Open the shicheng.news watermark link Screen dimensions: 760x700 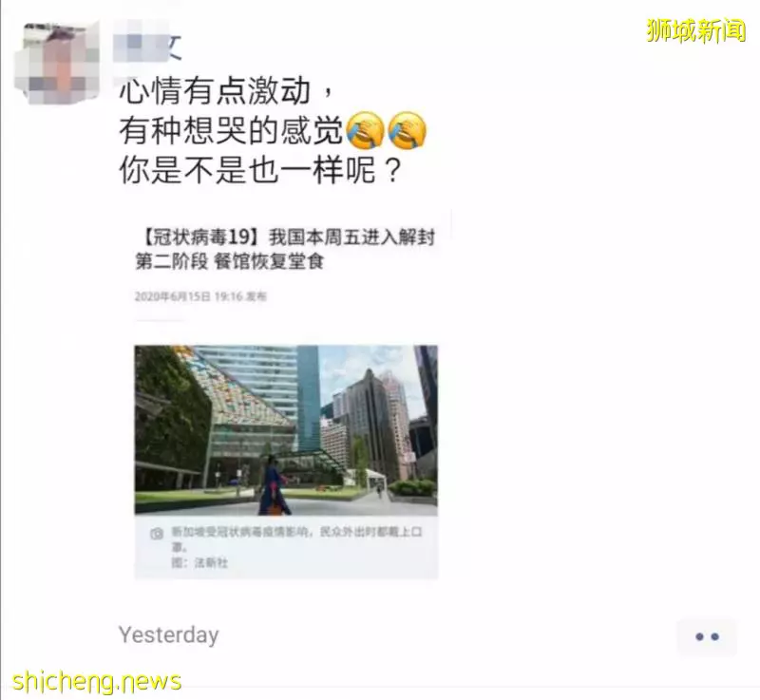tap(97, 681)
